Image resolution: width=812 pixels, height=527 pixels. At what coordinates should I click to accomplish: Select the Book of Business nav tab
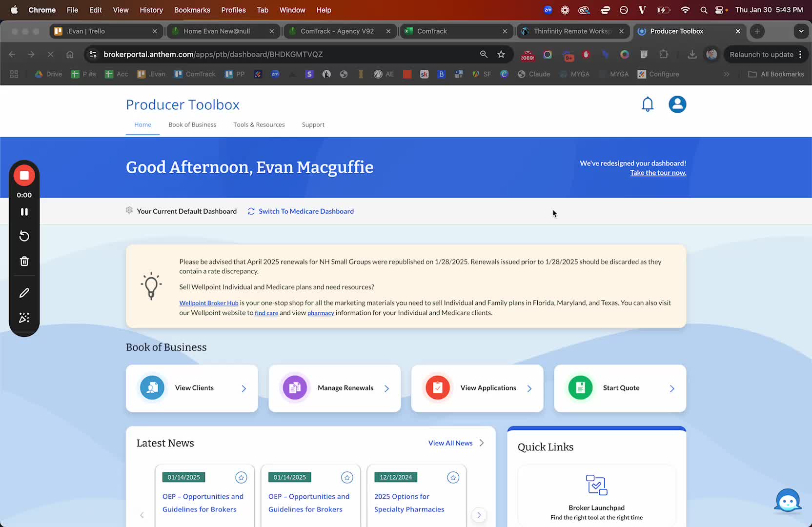point(192,125)
